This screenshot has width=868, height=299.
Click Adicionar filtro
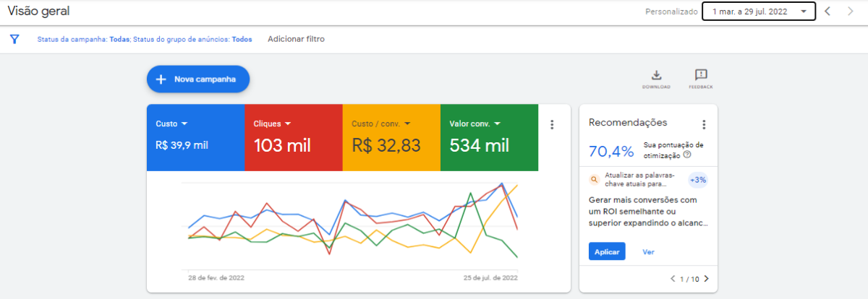pyautogui.click(x=296, y=39)
